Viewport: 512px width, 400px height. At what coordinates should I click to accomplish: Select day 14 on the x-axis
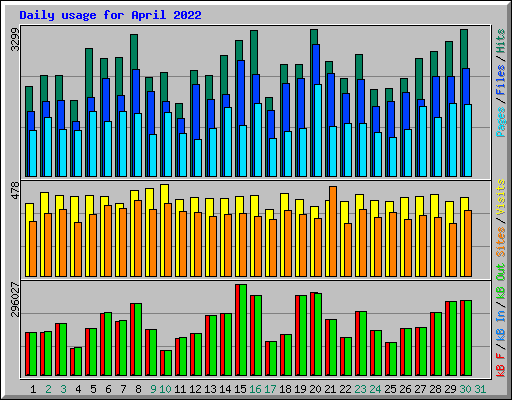coord(225,389)
